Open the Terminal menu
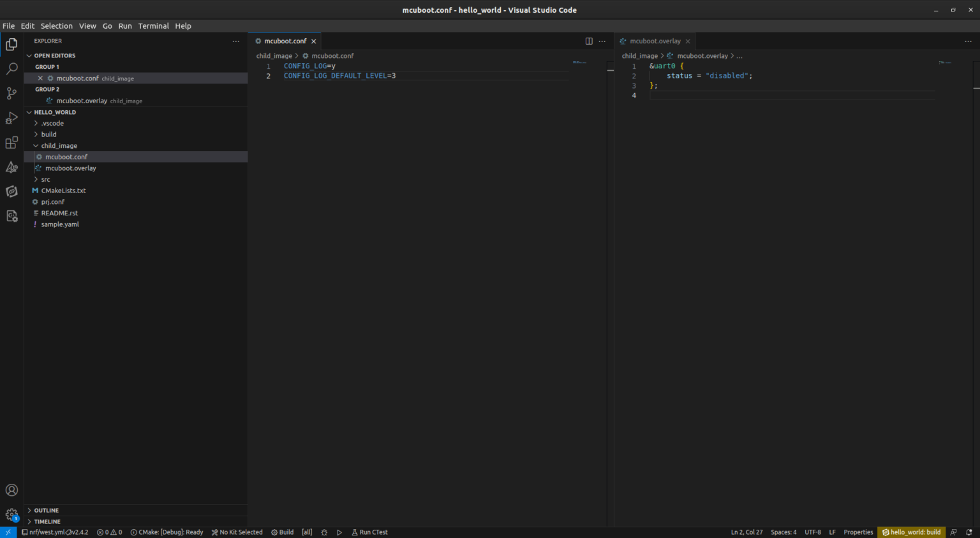Image resolution: width=980 pixels, height=538 pixels. point(153,26)
